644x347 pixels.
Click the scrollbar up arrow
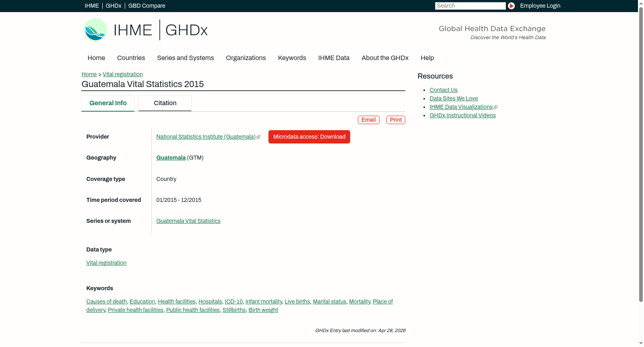pos(641,3)
